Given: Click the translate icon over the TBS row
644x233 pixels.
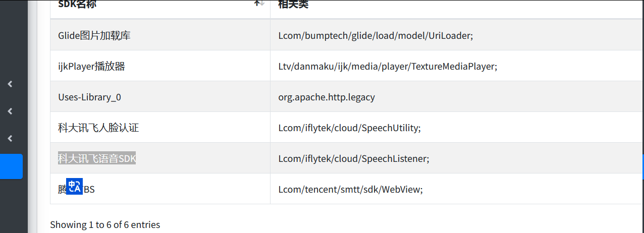Looking at the screenshot, I should coord(75,187).
